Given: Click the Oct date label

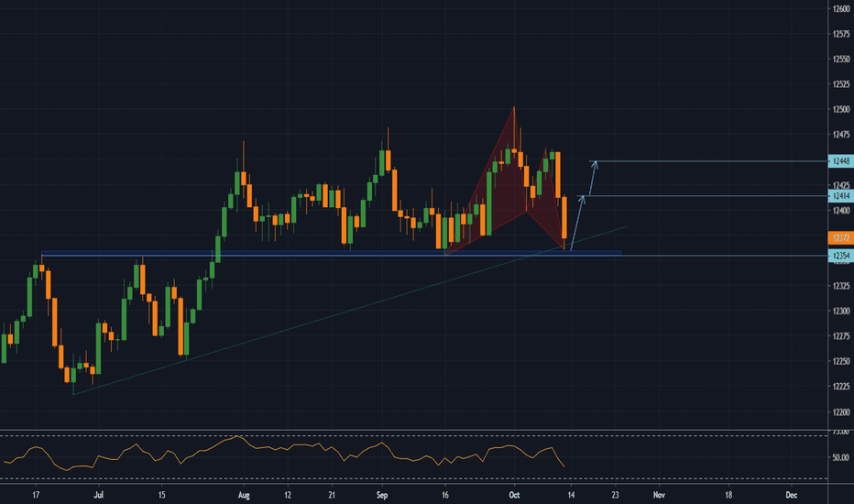Looking at the screenshot, I should pyautogui.click(x=514, y=495).
